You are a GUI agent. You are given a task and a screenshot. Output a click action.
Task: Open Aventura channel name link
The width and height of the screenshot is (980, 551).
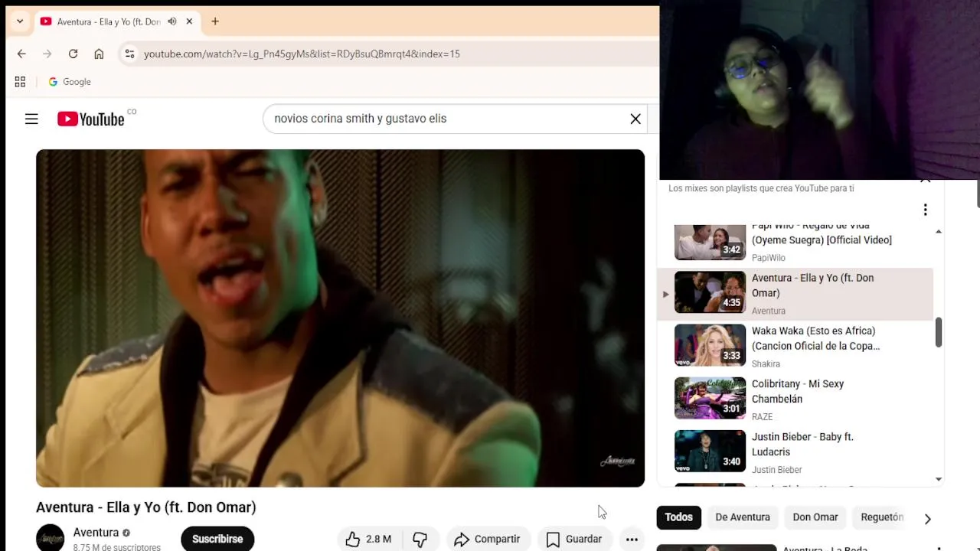(x=96, y=533)
